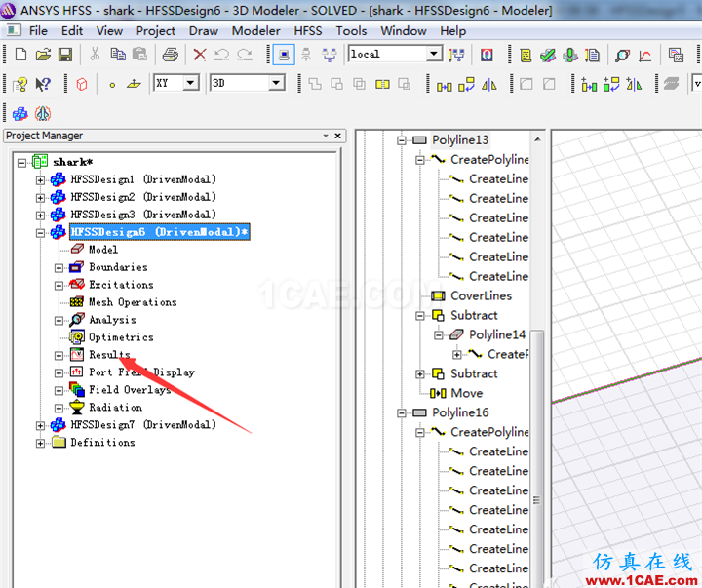Collapse the Polyline13 node in model tree
The height and width of the screenshot is (588, 702).
point(401,140)
